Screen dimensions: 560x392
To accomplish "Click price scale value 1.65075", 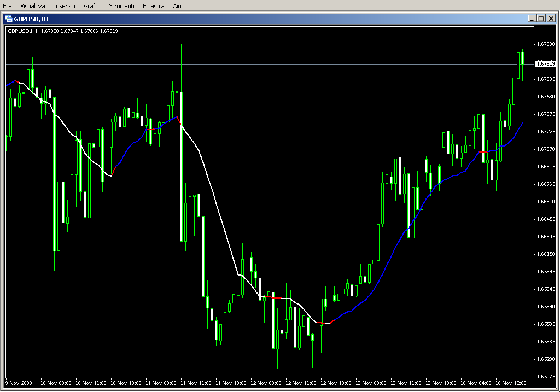I will [x=546, y=377].
